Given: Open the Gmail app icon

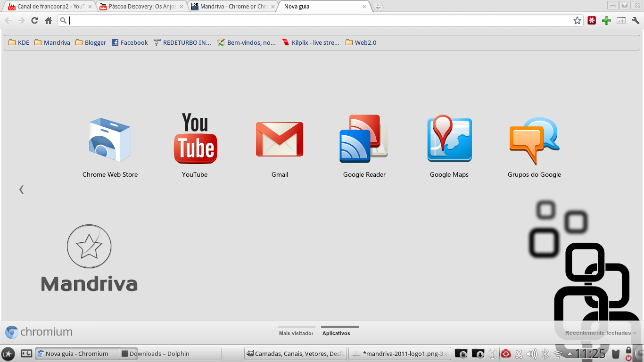Looking at the screenshot, I should pos(280,140).
